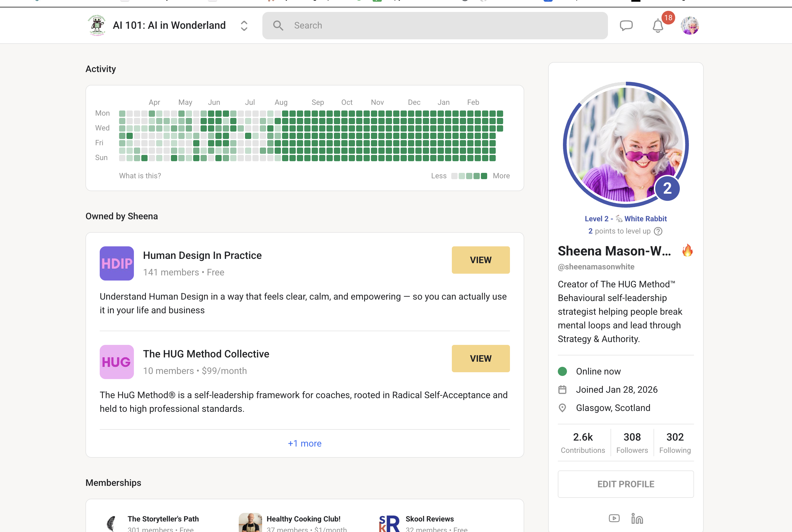This screenshot has width=792, height=532.
Task: Open the 302 Following list
Action: click(675, 442)
